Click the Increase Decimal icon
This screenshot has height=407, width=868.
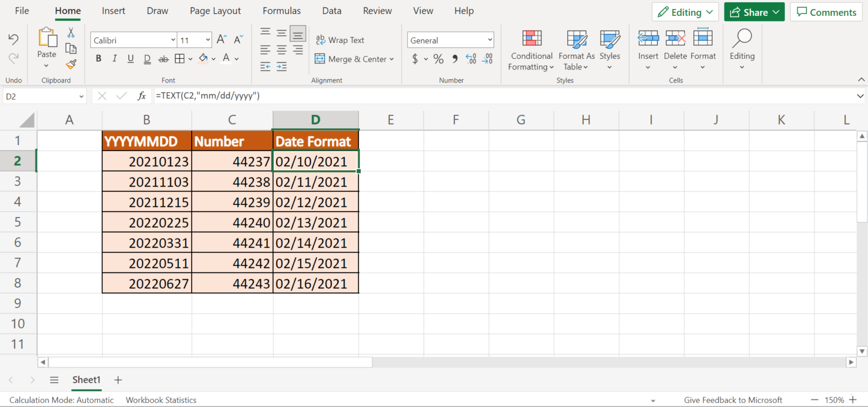tap(471, 58)
